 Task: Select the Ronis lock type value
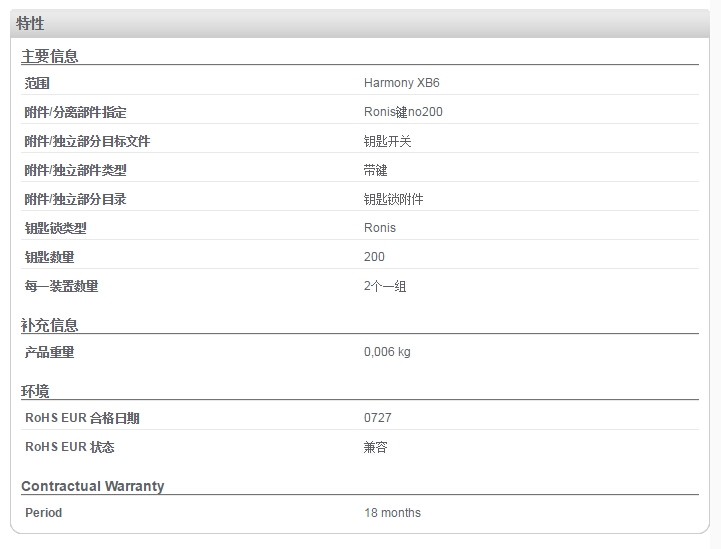380,228
